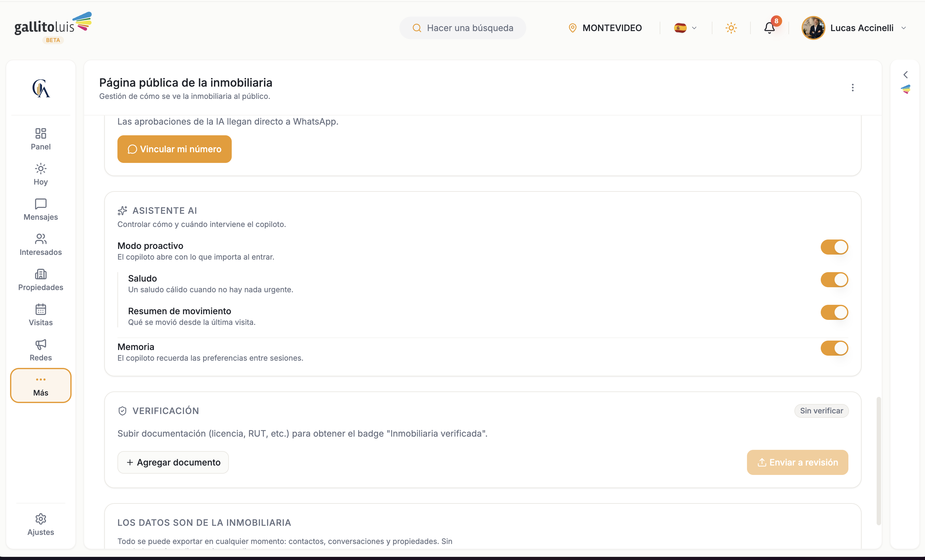Click the gallitoluis logo

(x=53, y=24)
